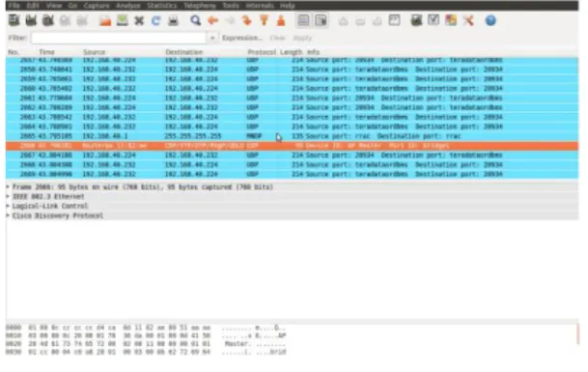This screenshot has height=372, width=588.
Task: Stop the running live capture
Action: tap(66, 20)
